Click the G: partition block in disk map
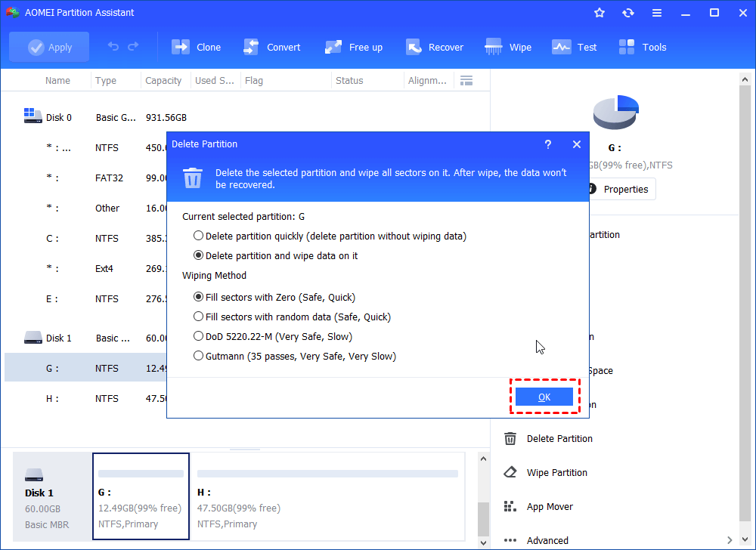The image size is (756, 550). coord(141,496)
